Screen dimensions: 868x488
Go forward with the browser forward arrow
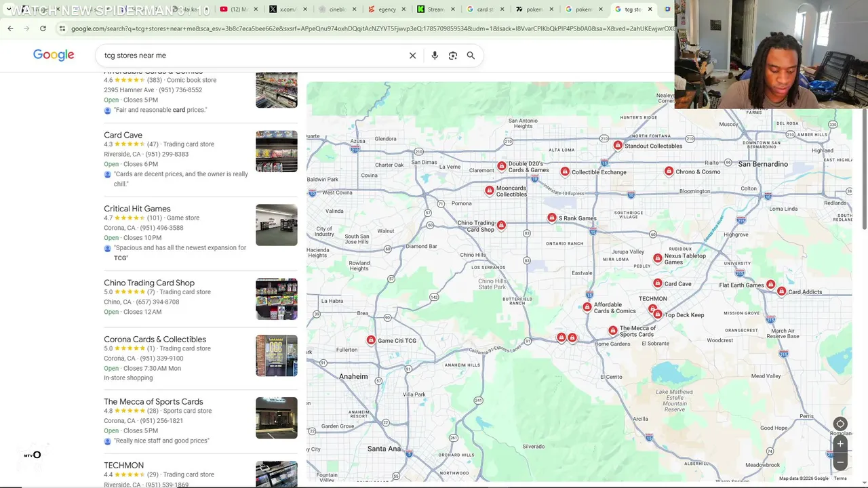(x=26, y=28)
